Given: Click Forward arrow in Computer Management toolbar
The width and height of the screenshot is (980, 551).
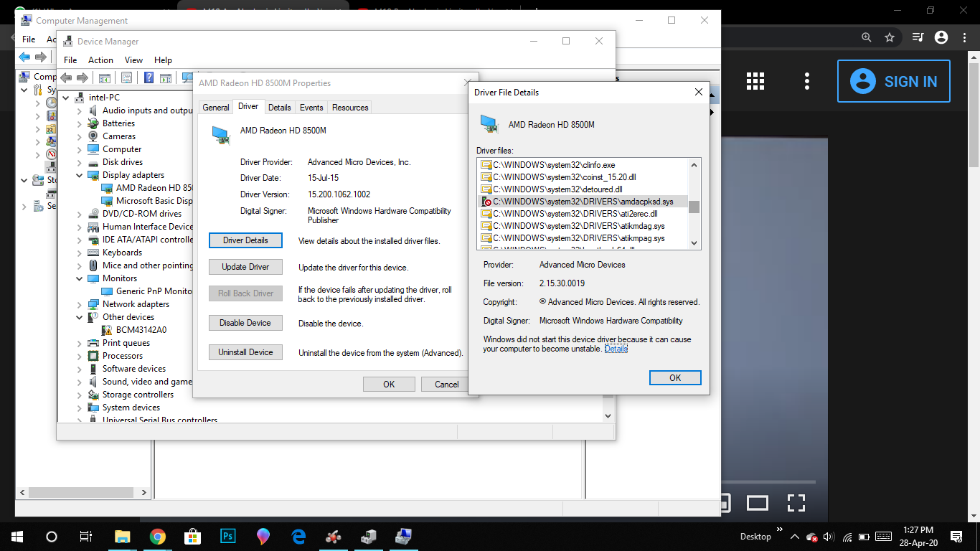Looking at the screenshot, I should 41,57.
